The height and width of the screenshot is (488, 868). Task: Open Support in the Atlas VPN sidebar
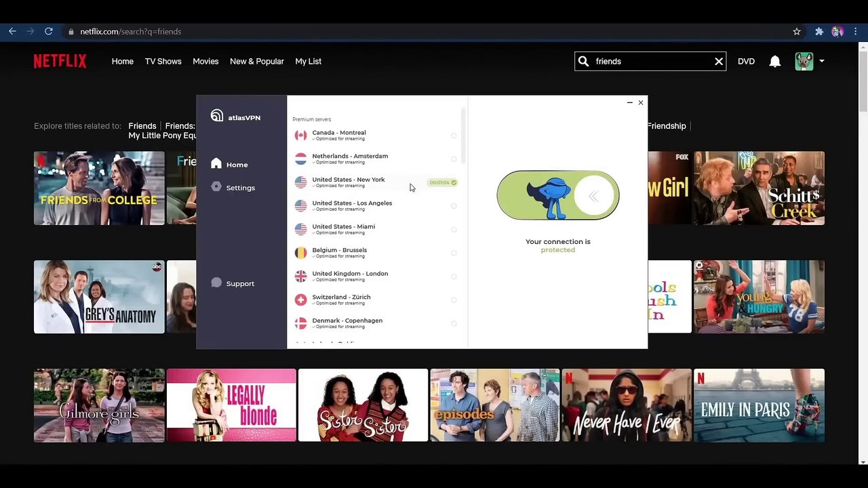point(233,283)
